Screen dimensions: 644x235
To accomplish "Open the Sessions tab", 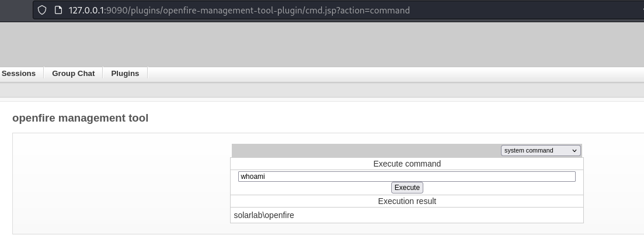I will [x=19, y=74].
